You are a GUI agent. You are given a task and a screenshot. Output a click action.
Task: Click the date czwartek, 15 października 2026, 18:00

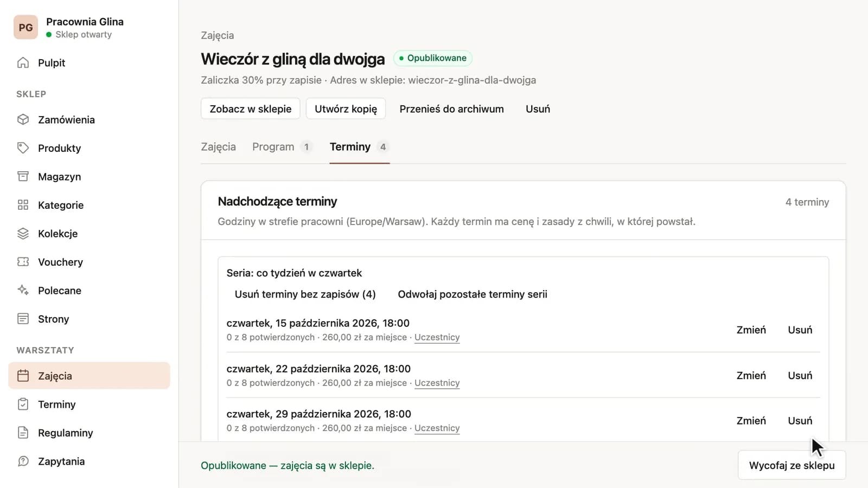coord(318,323)
